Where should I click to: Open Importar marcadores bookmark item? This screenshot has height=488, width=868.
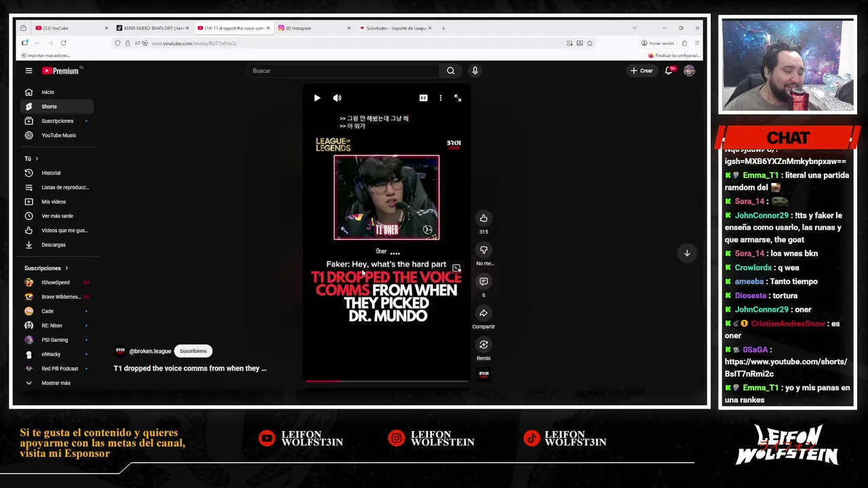[x=45, y=56]
